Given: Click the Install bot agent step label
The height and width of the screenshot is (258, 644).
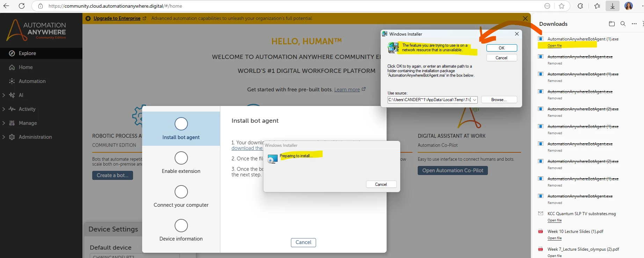Looking at the screenshot, I should click(x=181, y=137).
